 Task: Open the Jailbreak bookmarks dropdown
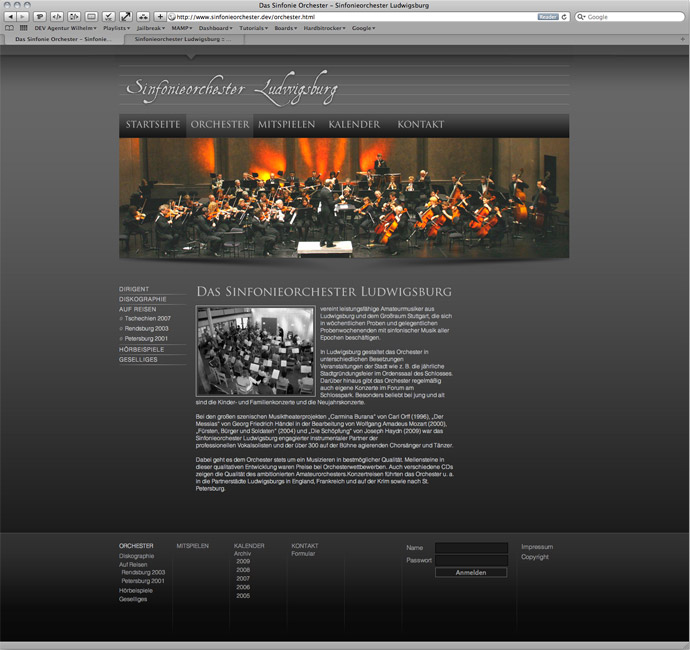click(151, 28)
